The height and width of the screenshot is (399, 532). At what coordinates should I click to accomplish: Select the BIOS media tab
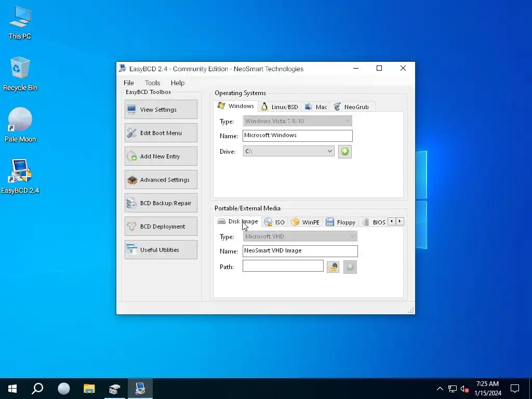coord(374,222)
